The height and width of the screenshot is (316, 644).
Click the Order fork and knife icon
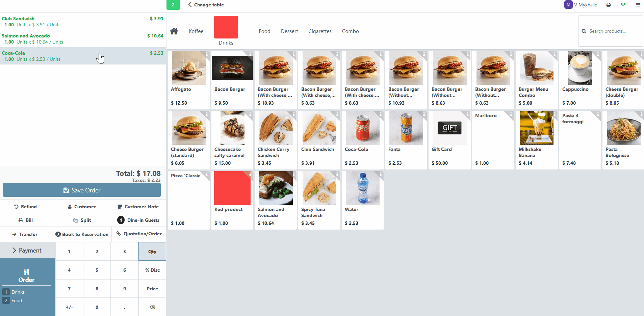pos(26,272)
